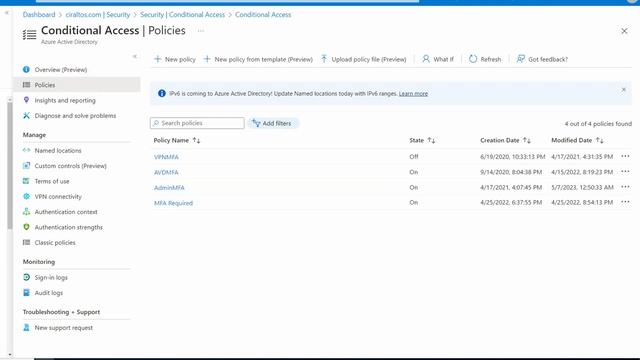
Task: Open Authentication context
Action: (66, 212)
